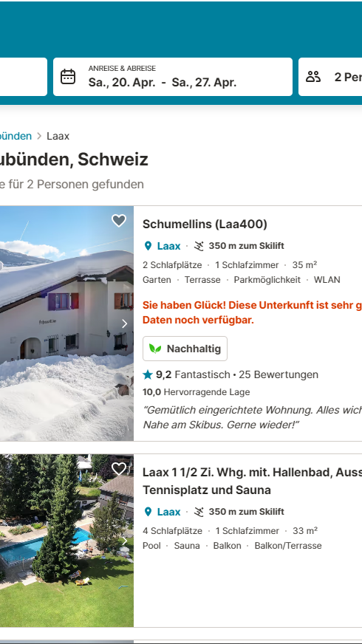Toggle heart on Laax 1 1/2 Zi. listing
The image size is (362, 644).
coord(119,469)
